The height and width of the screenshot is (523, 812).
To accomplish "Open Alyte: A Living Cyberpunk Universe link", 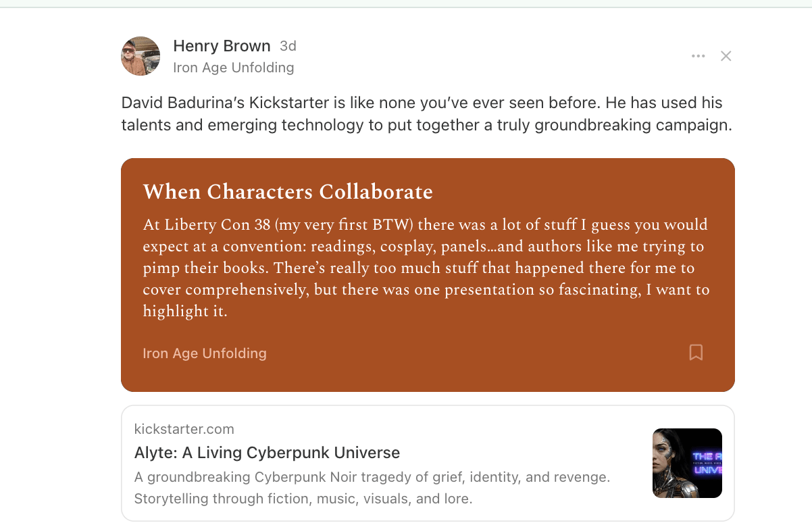I will (267, 453).
